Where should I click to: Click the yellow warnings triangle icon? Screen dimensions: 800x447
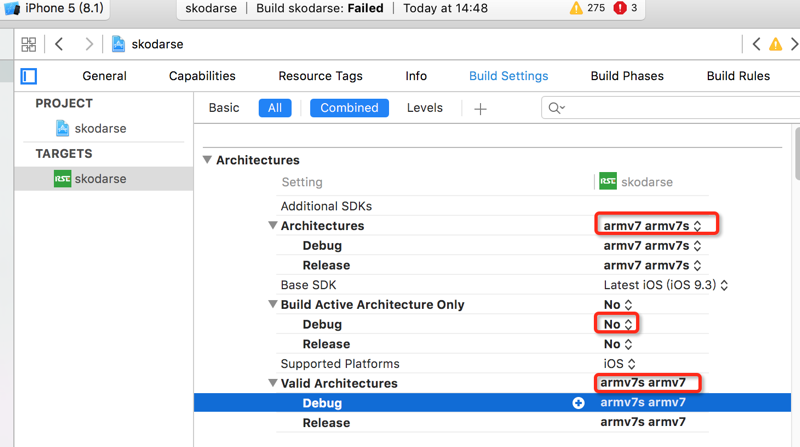(576, 9)
